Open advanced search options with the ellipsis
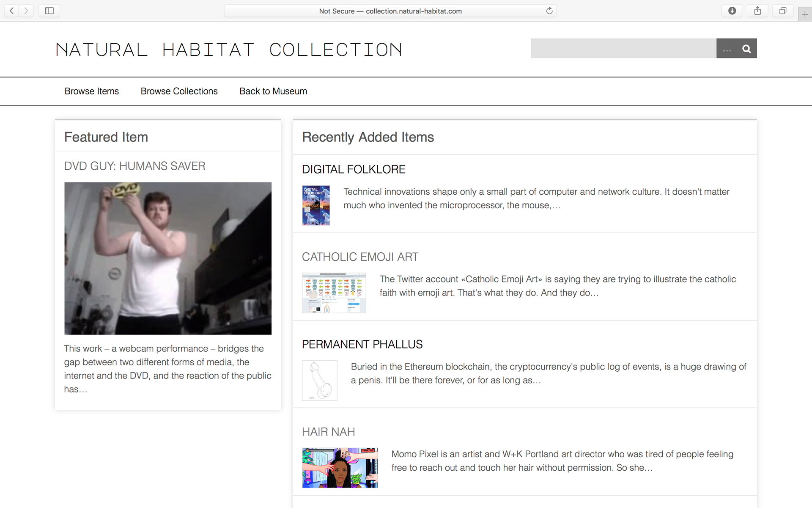Screen dimensions: 812x508 coord(727,49)
